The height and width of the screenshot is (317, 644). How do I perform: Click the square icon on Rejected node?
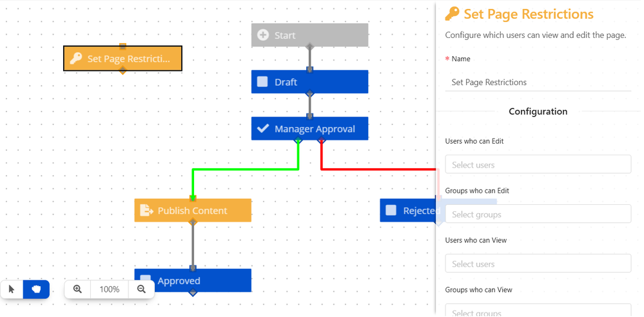[x=391, y=210]
